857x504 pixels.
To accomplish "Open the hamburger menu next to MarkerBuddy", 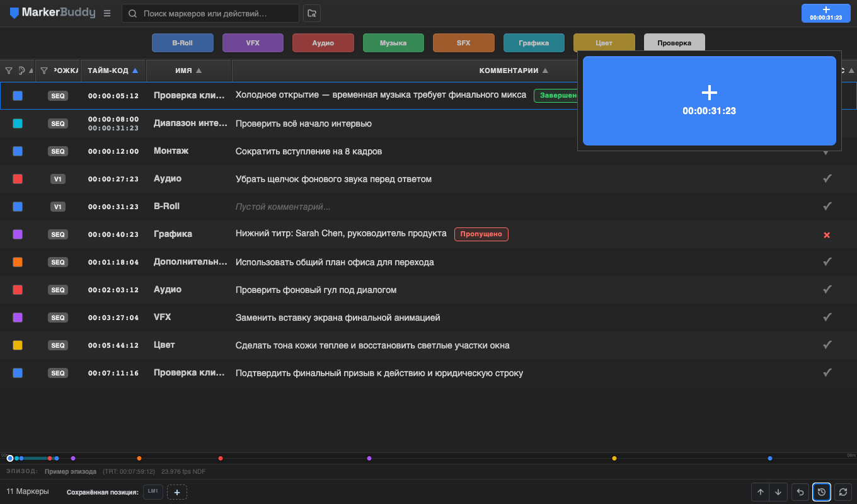I will click(x=107, y=13).
